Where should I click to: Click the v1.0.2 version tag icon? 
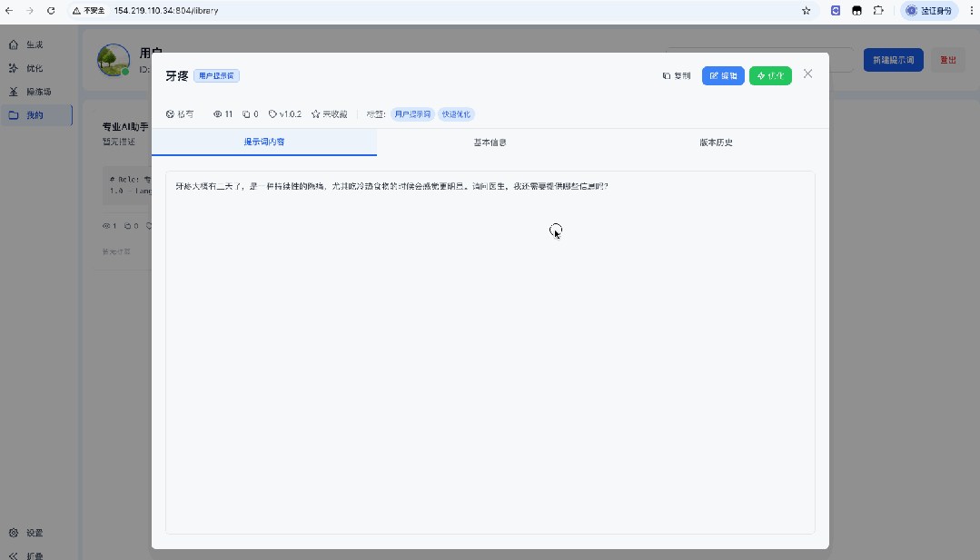[273, 114]
